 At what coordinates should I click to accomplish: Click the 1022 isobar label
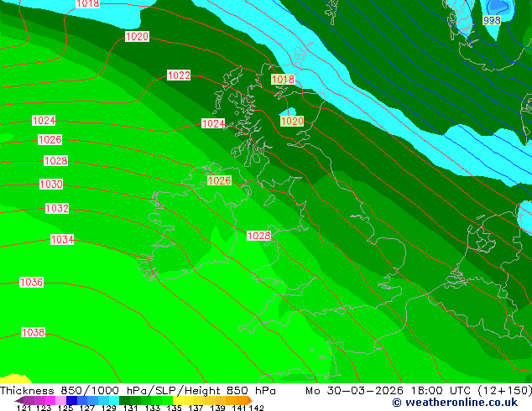tap(179, 75)
